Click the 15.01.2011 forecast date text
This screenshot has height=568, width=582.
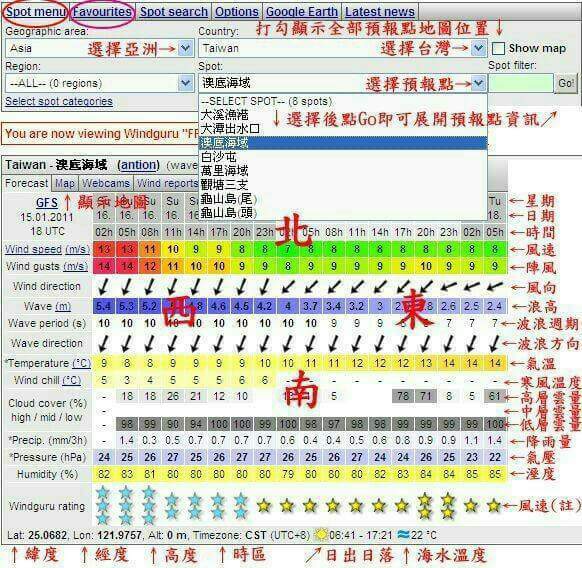point(47,217)
